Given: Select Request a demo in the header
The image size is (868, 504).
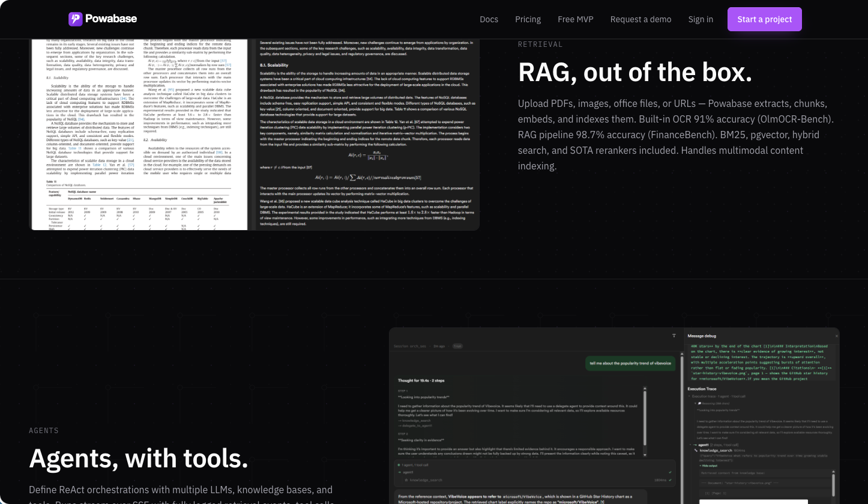Looking at the screenshot, I should point(640,19).
